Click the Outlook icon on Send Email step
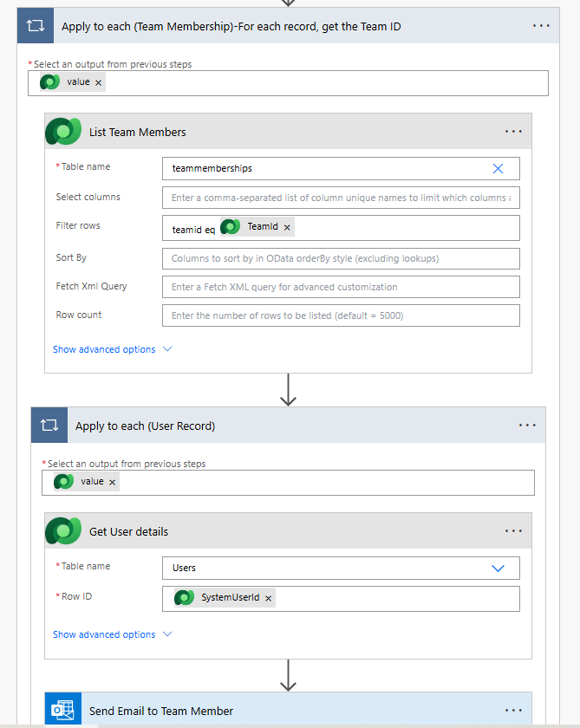This screenshot has height=728, width=580. [x=63, y=711]
